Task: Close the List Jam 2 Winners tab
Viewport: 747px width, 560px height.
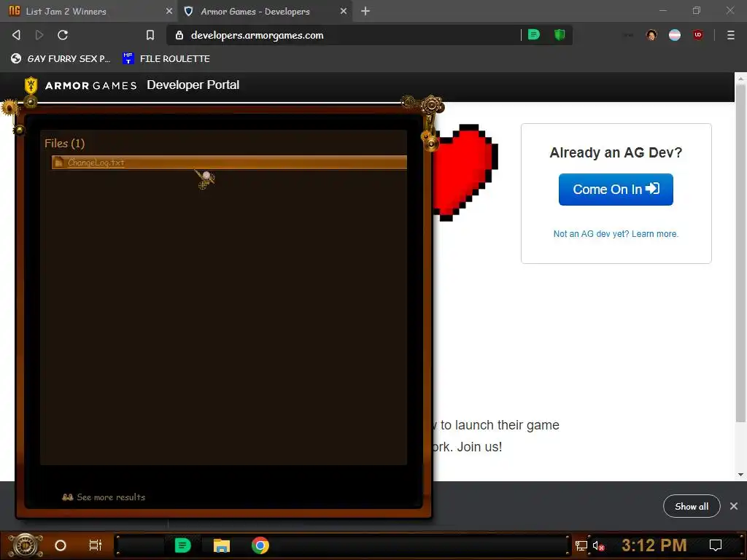Action: (169, 11)
